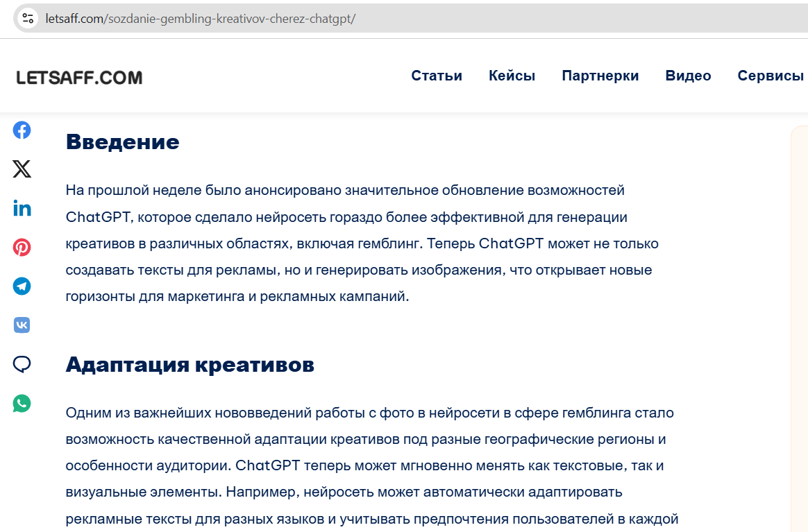
Task: Go to LETSAFF.COM homepage logo
Action: (79, 78)
